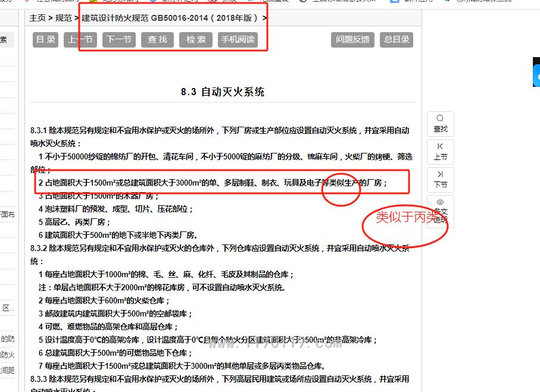The height and width of the screenshot is (392, 540).
Task: Jump to next section with 下节 sidebar icon
Action: coord(441,179)
